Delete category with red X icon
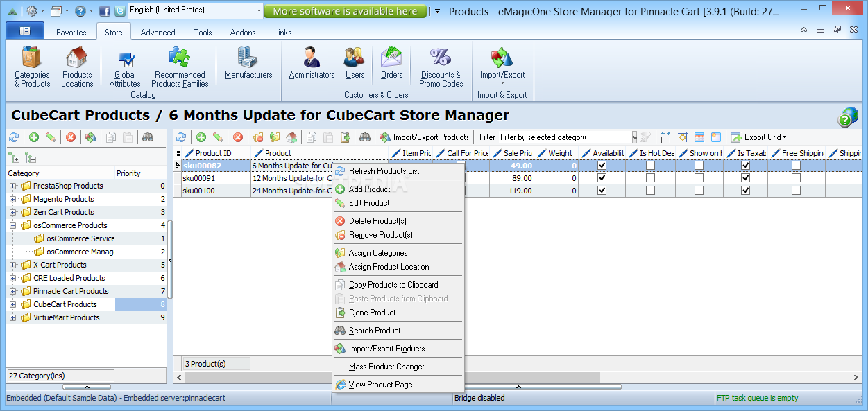868x411 pixels. (x=70, y=137)
